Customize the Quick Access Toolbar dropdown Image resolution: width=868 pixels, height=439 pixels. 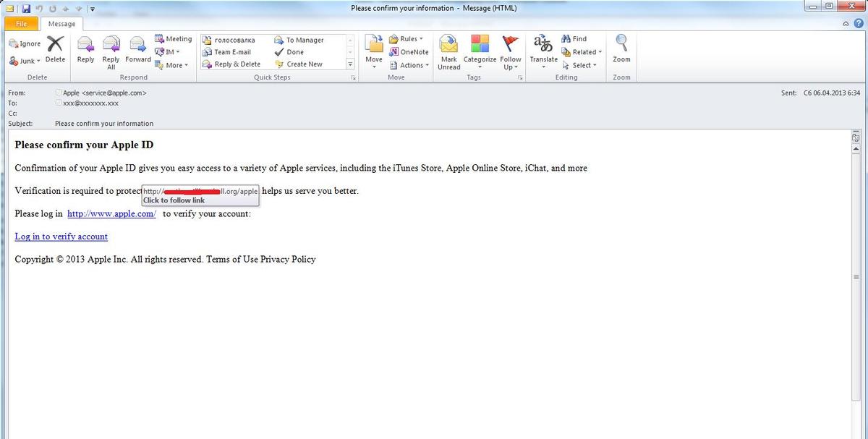93,9
